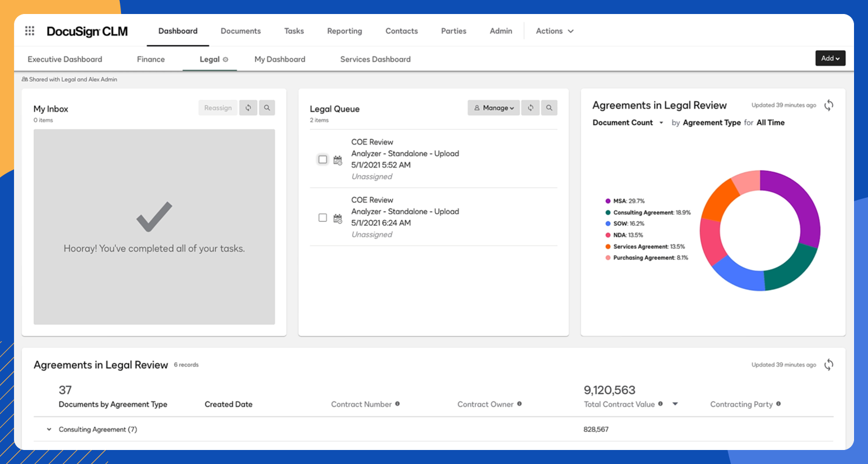
Task: Click the Reassign button
Action: pyautogui.click(x=218, y=108)
